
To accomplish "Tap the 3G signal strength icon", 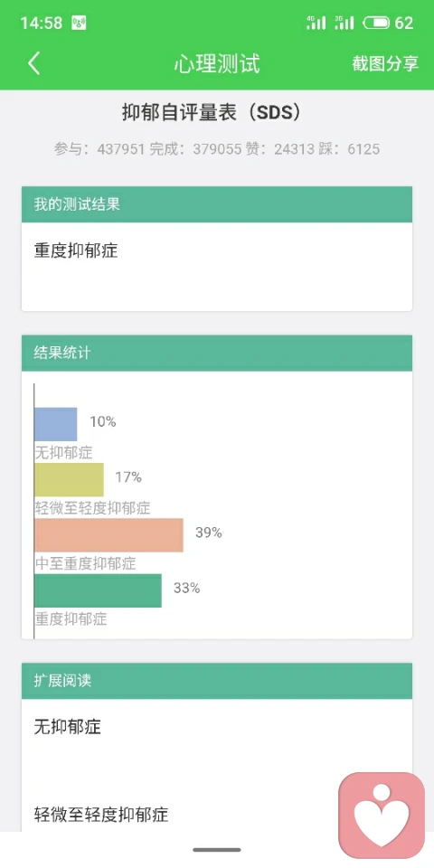I will click(x=344, y=23).
